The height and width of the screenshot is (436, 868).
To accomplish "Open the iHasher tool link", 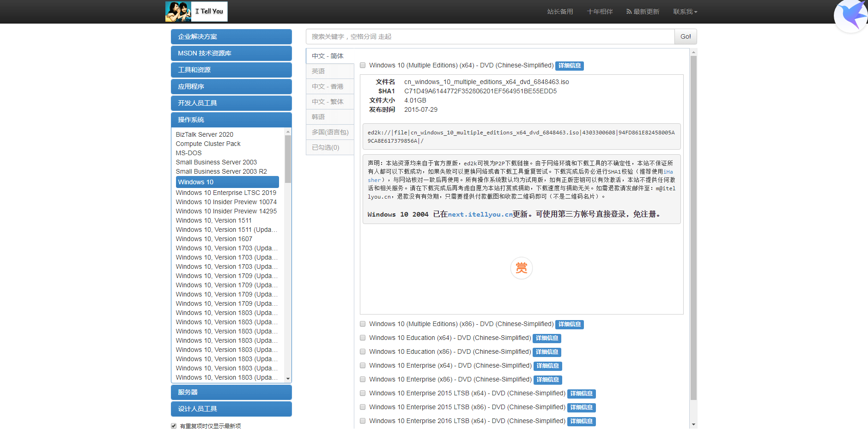I will 668,172.
